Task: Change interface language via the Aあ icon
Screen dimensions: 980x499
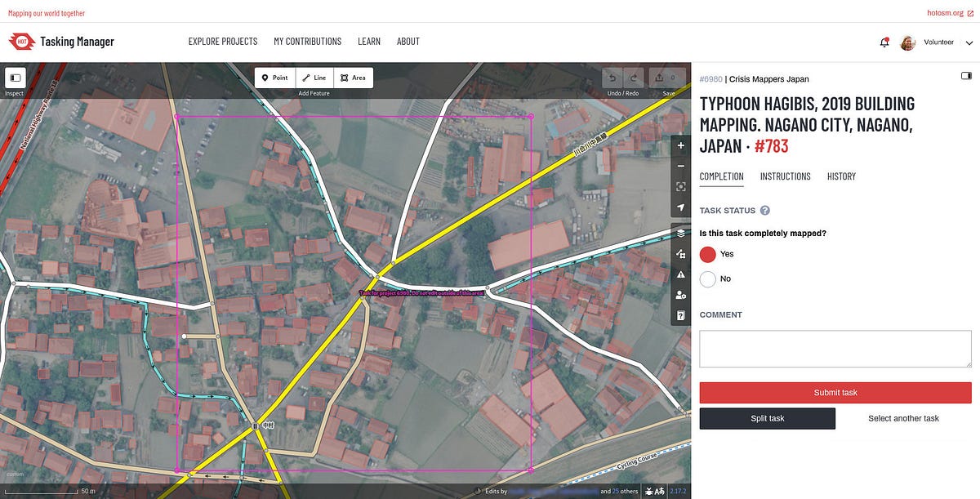Action: 661,491
